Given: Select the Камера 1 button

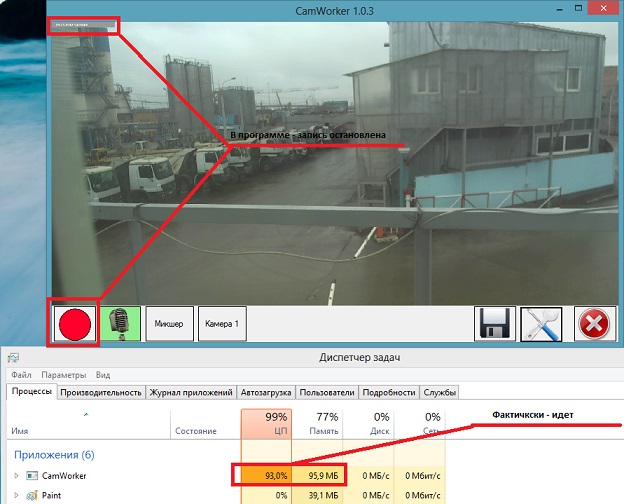Looking at the screenshot, I should tap(222, 324).
